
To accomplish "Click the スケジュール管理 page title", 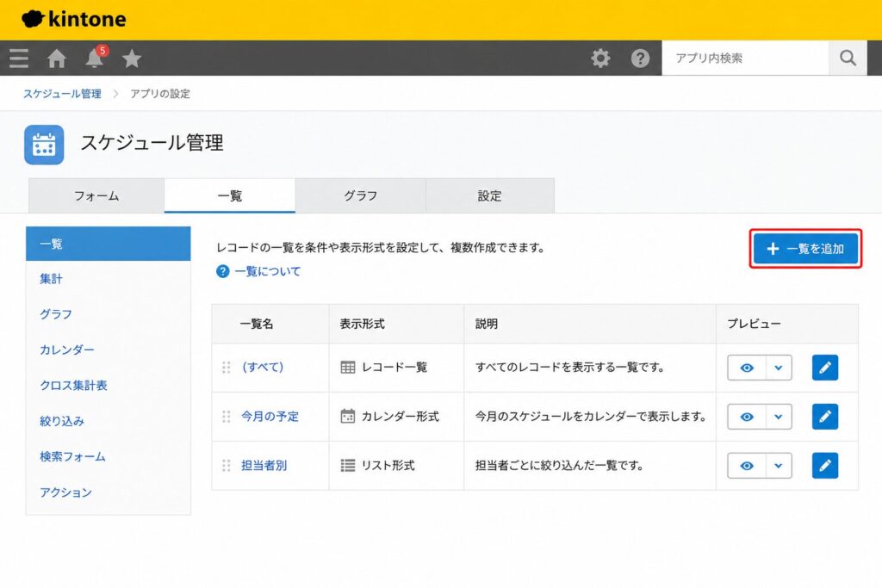I will [x=152, y=143].
